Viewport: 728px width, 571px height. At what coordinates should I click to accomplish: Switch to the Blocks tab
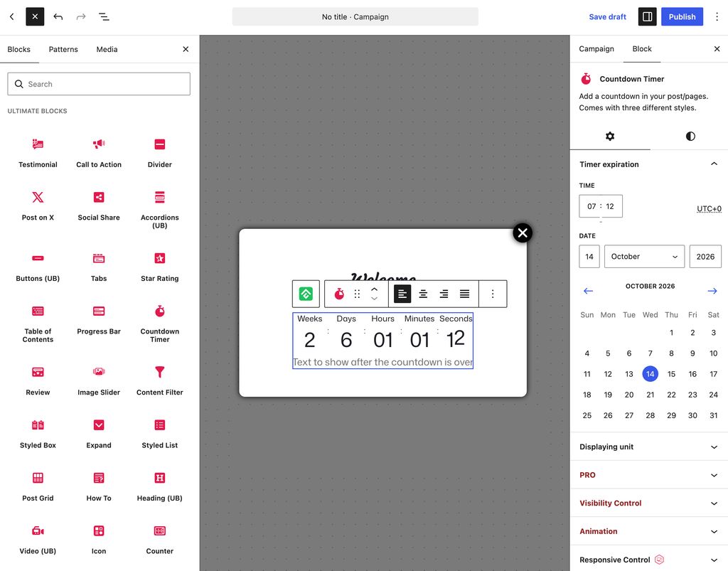[x=19, y=49]
